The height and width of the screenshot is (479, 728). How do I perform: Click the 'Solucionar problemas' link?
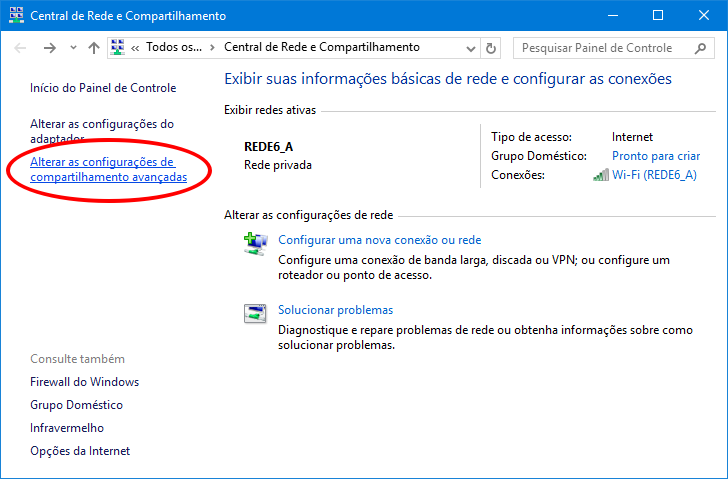[335, 310]
